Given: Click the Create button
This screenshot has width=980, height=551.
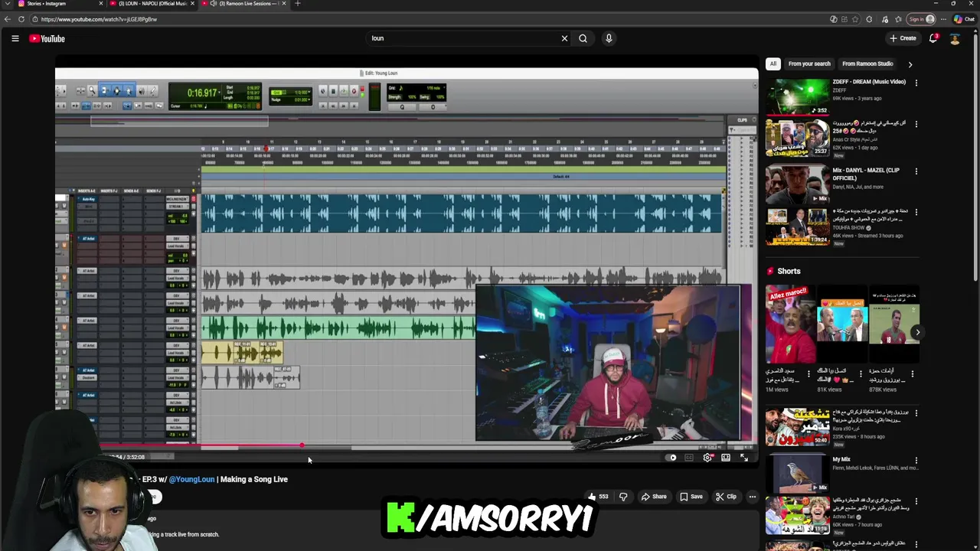Looking at the screenshot, I should tap(903, 38).
